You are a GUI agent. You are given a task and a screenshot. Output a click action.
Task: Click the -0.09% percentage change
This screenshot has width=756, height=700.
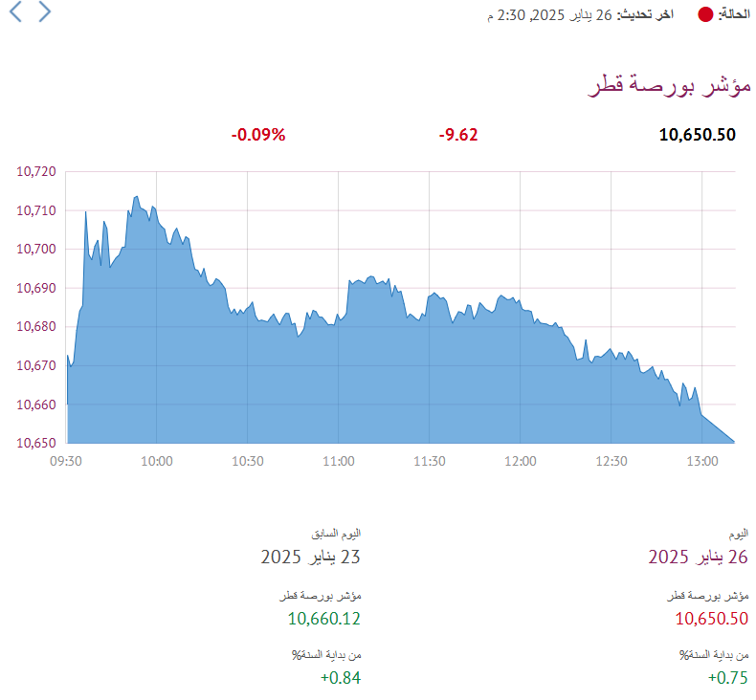258,135
